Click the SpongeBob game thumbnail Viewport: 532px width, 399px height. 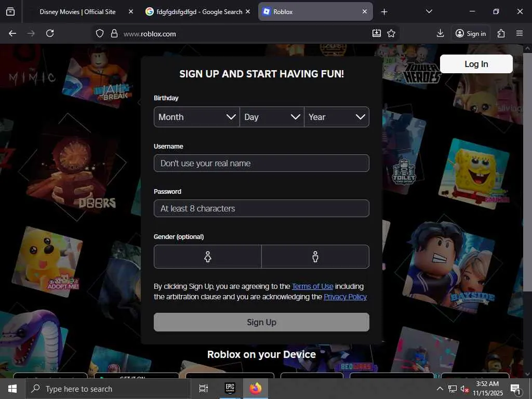[474, 173]
